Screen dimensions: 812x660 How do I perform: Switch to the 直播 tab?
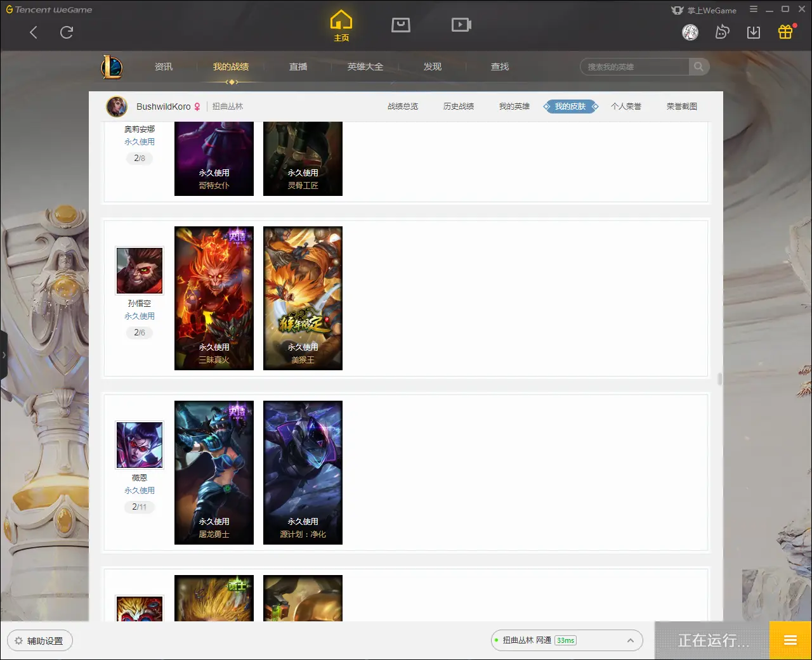coord(298,67)
